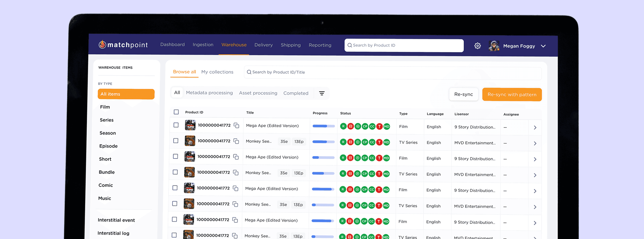Click the red T status icon in first row
The height and width of the screenshot is (239, 644).
point(379,126)
